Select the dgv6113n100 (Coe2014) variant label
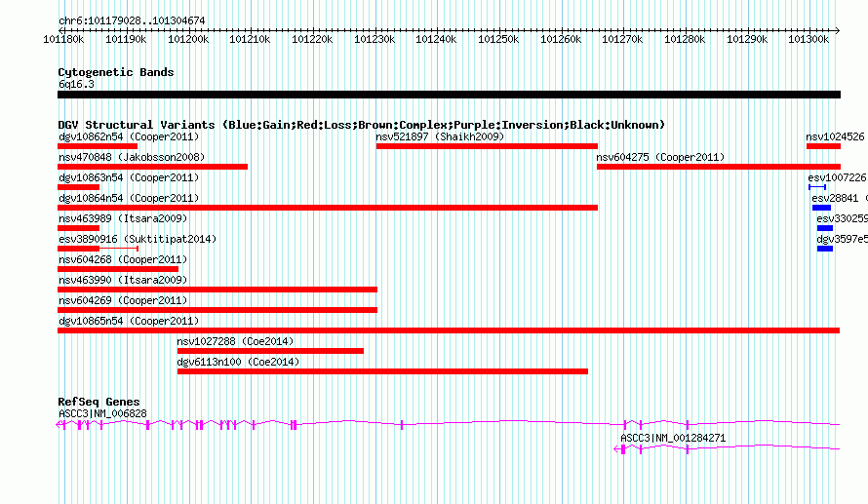Image resolution: width=868 pixels, height=504 pixels. pyautogui.click(x=238, y=362)
